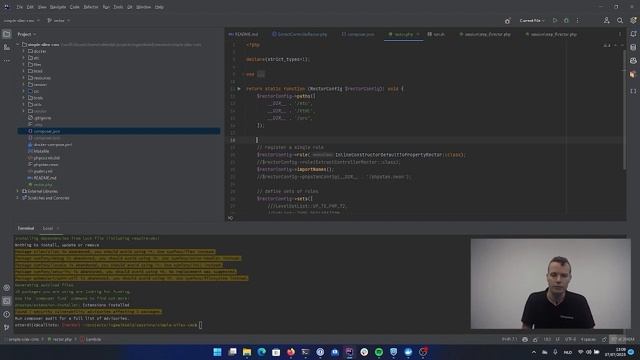Open the Tools menu
The width and height of the screenshot is (640, 360).
(x=118, y=7)
